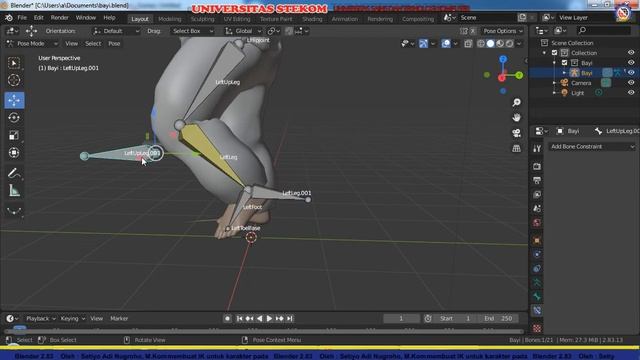Select the Measure tool
The image size is (640, 360).
14,191
